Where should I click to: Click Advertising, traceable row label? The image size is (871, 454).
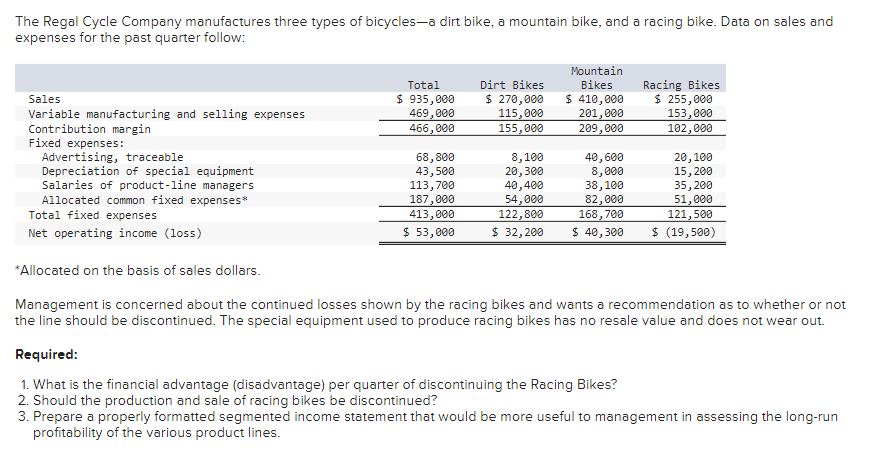(x=112, y=157)
